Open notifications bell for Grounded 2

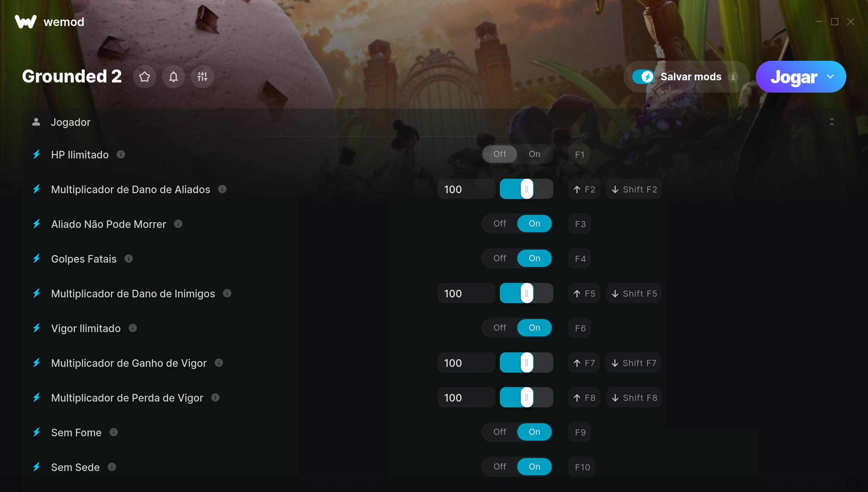(x=174, y=77)
